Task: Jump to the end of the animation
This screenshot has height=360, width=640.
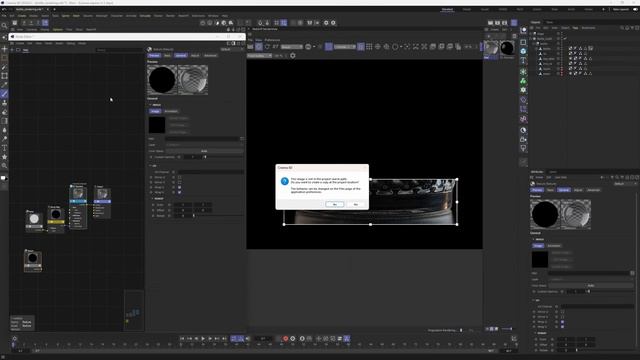Action: coord(224,338)
